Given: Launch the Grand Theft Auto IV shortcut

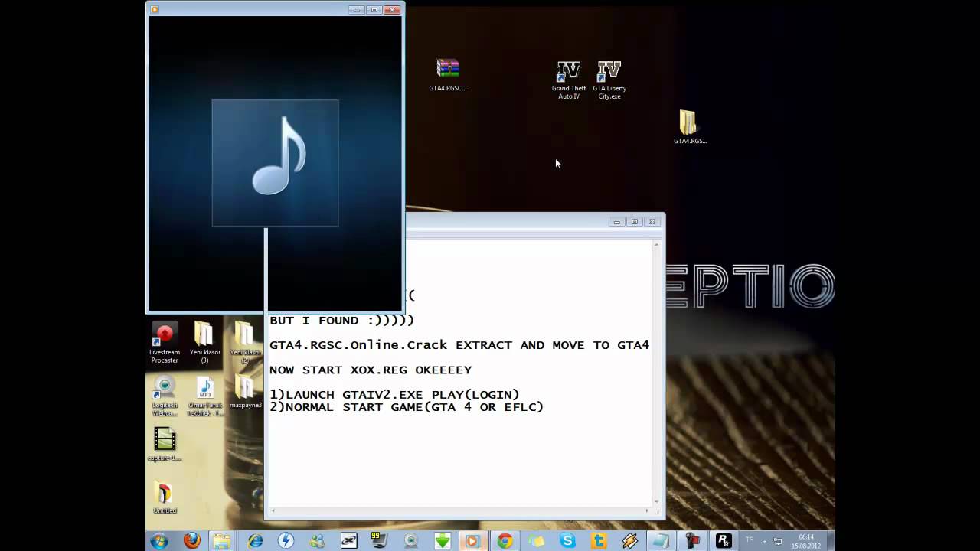Looking at the screenshot, I should point(568,80).
